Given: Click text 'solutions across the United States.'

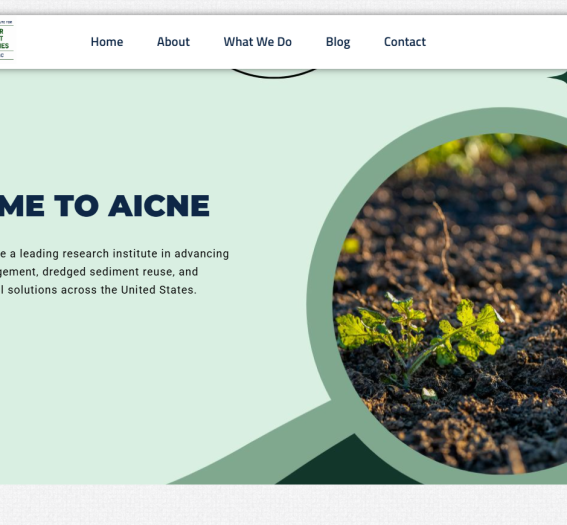Looking at the screenshot, I should tap(102, 290).
